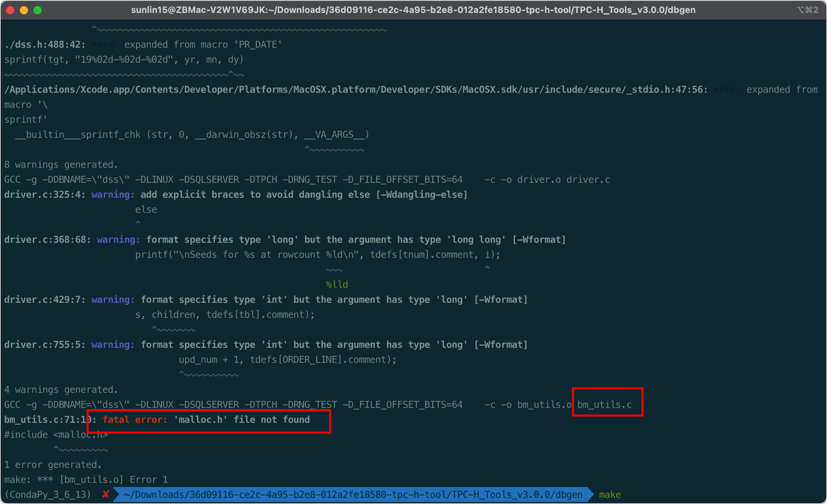827x504 pixels.
Task: Click the (CondaPy_3_6_13) environment label
Action: point(48,494)
